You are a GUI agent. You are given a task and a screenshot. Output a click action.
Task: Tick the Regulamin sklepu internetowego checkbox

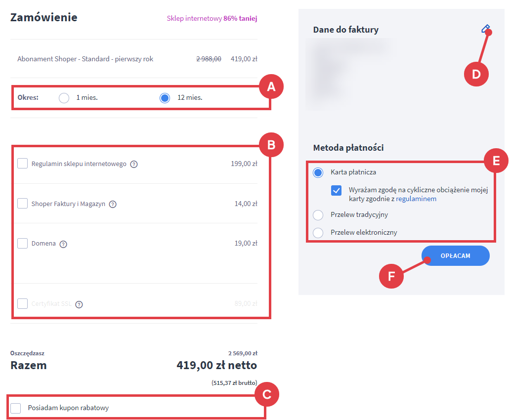22,163
